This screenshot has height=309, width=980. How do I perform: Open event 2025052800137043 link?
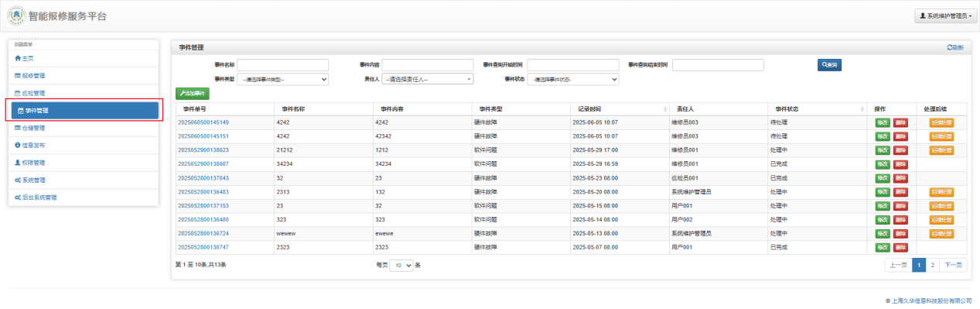[x=203, y=178]
